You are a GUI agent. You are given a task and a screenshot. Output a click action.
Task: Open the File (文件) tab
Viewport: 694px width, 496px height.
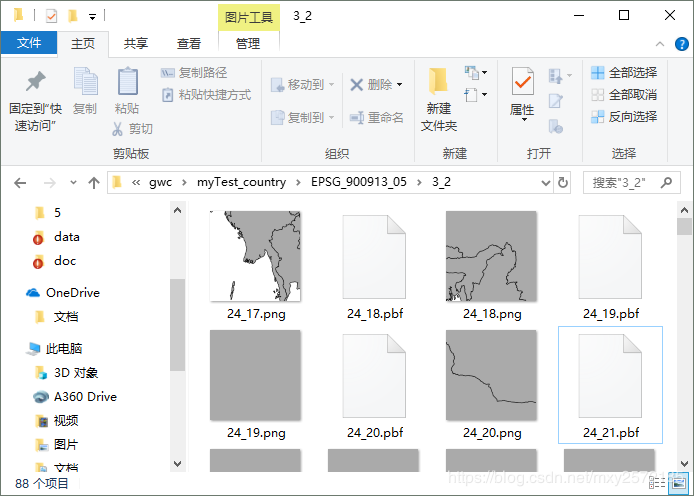tap(29, 43)
